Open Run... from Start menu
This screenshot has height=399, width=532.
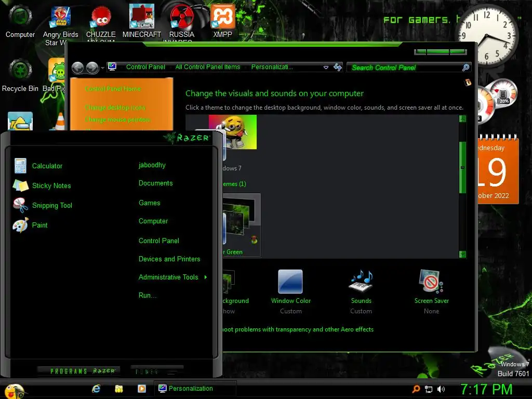(x=147, y=295)
